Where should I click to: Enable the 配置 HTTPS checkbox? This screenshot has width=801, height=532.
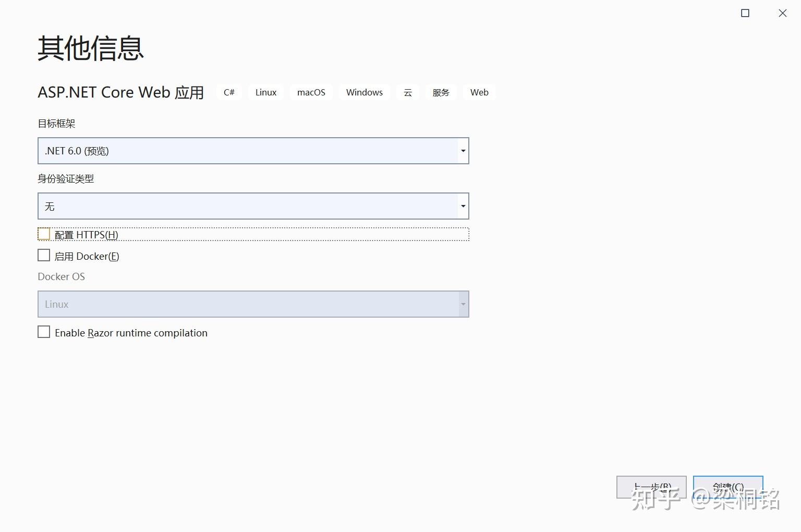[x=44, y=234]
